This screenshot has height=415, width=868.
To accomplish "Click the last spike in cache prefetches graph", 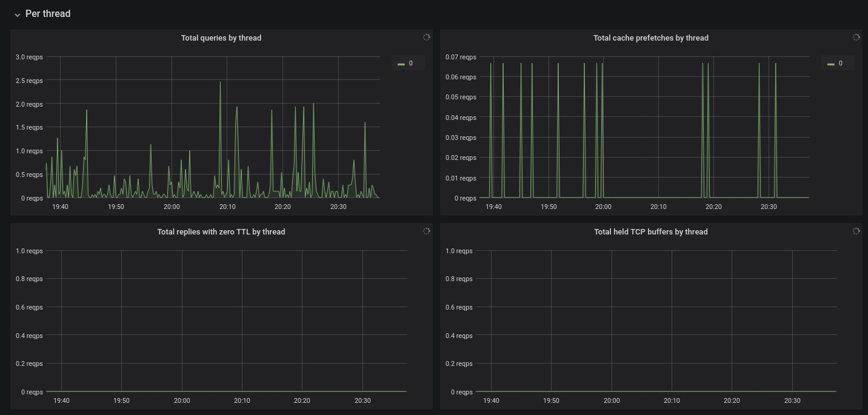I will [775, 64].
